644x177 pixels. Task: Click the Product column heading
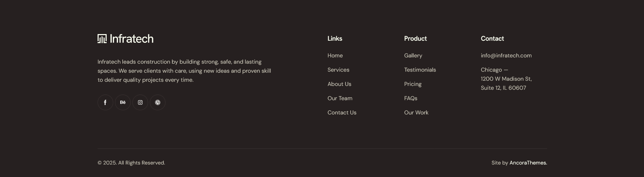pyautogui.click(x=415, y=39)
